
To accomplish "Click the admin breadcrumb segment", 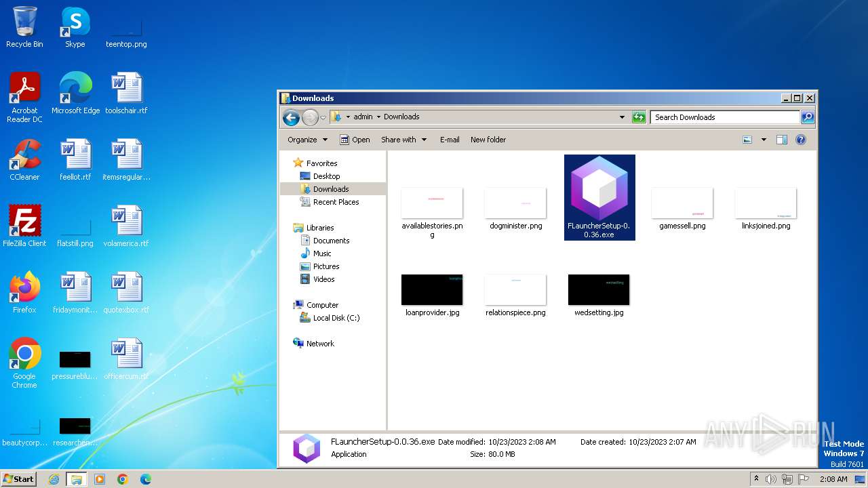I will tap(363, 117).
